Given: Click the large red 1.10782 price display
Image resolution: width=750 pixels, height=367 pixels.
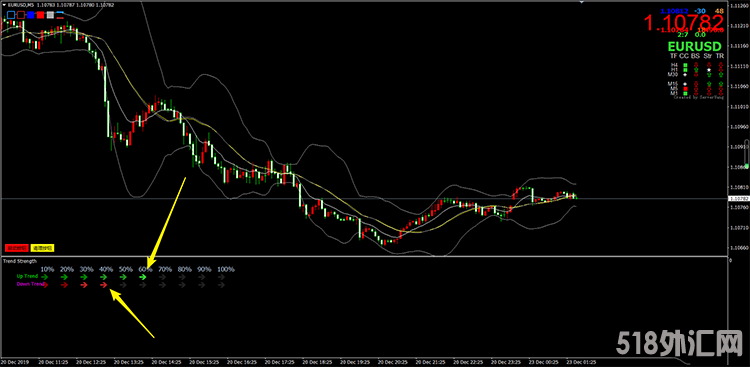Looking at the screenshot, I should (684, 22).
